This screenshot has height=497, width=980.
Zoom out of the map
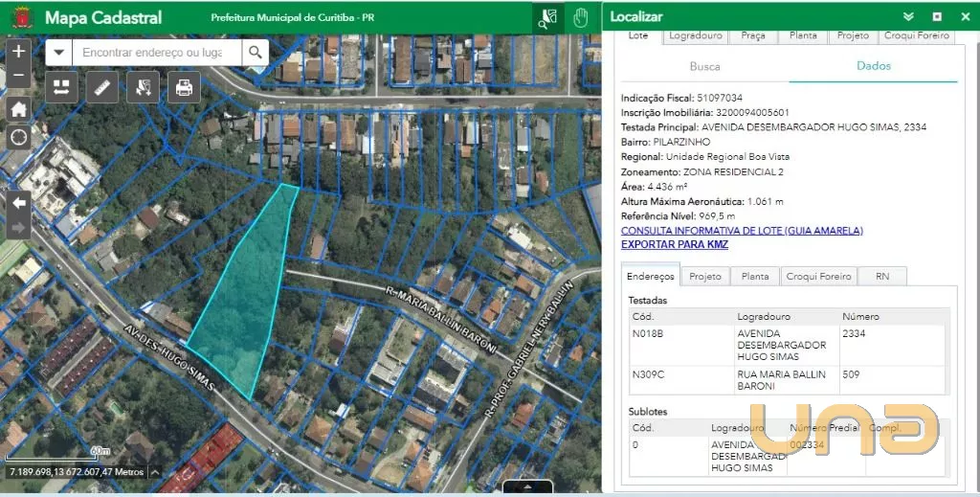[x=18, y=75]
